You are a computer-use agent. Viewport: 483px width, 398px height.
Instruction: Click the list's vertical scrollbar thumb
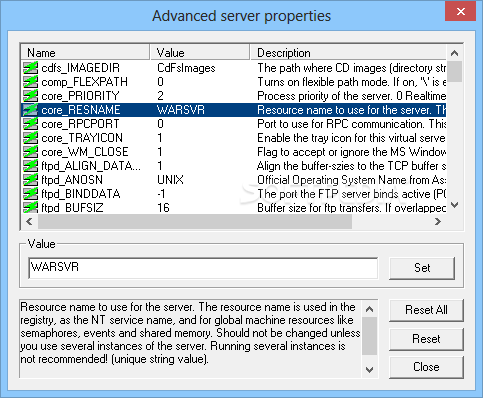click(454, 71)
